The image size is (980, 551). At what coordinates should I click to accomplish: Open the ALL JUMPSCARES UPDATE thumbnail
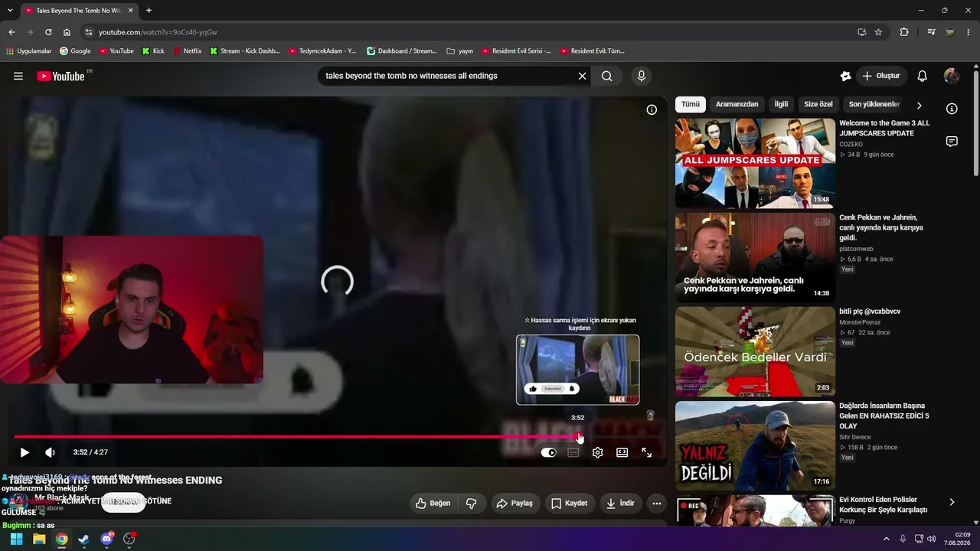tap(755, 163)
